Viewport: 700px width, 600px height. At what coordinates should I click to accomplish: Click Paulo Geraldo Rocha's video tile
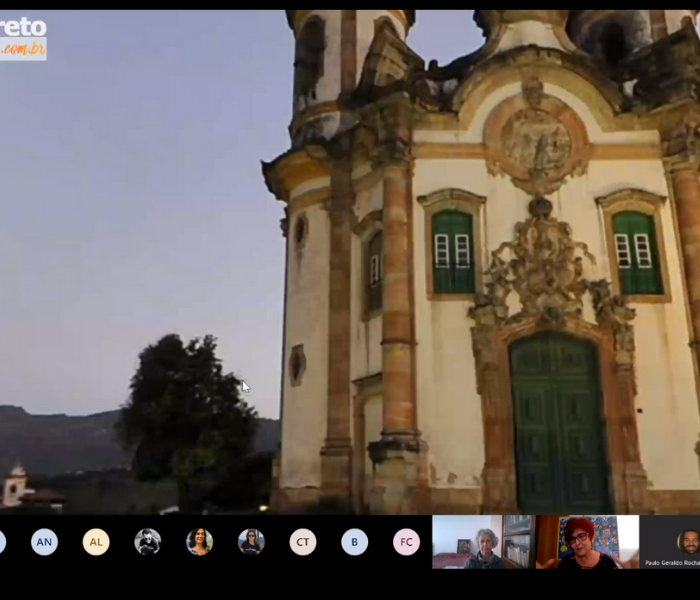pyautogui.click(x=672, y=540)
